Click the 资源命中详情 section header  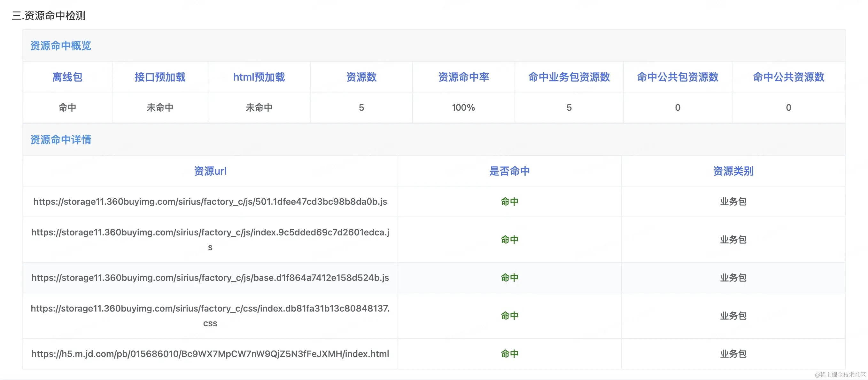61,139
